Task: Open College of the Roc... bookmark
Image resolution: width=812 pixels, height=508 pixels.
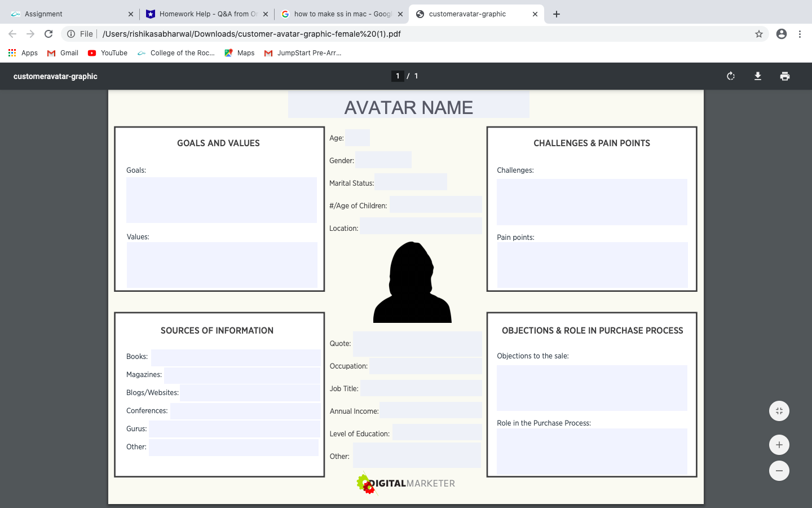Action: point(176,53)
